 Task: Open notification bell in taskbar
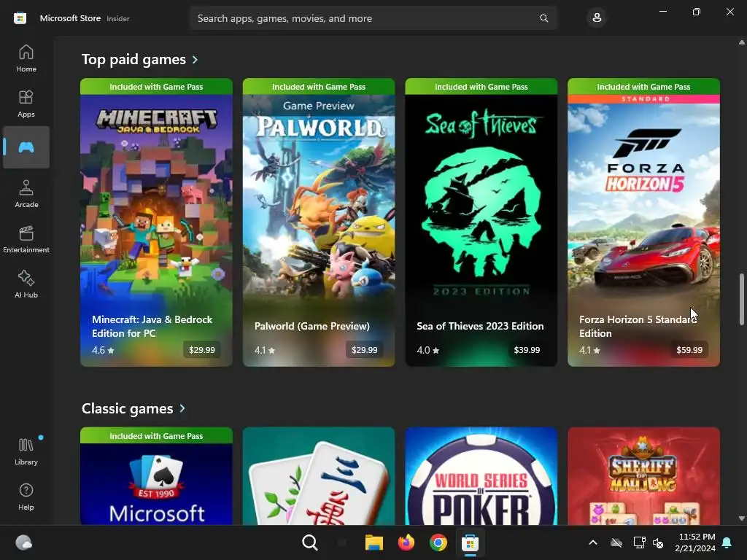pyautogui.click(x=727, y=542)
